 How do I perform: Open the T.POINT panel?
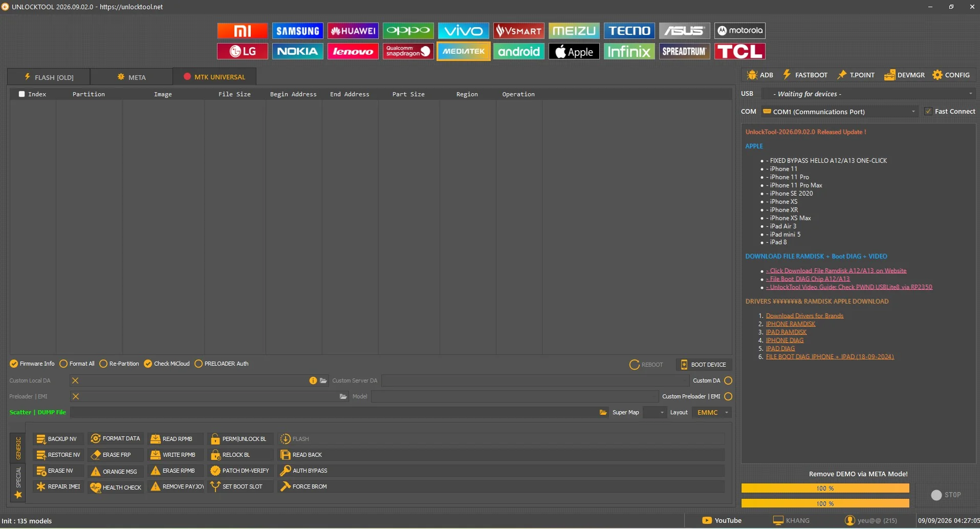click(x=856, y=75)
